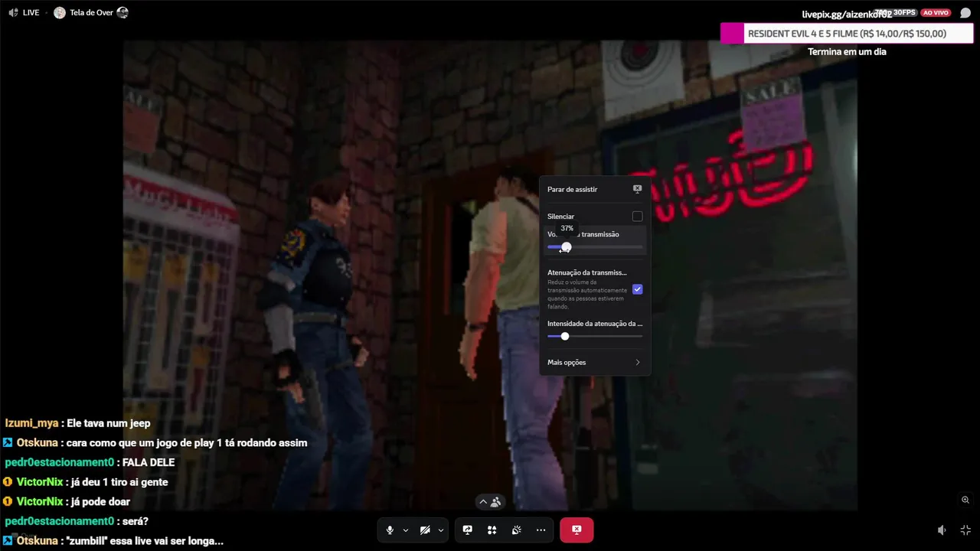980x551 pixels.
Task: Click the 'AO VIVO' live badge
Action: (936, 13)
